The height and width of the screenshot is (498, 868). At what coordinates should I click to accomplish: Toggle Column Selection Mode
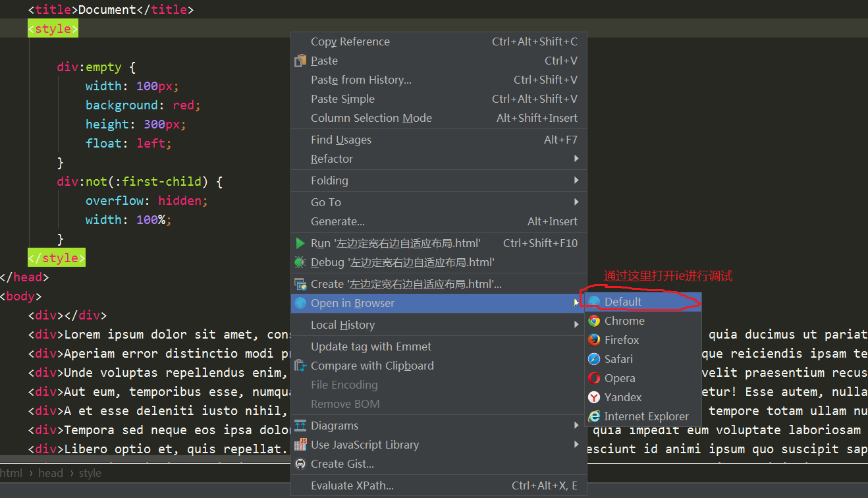(x=439, y=118)
